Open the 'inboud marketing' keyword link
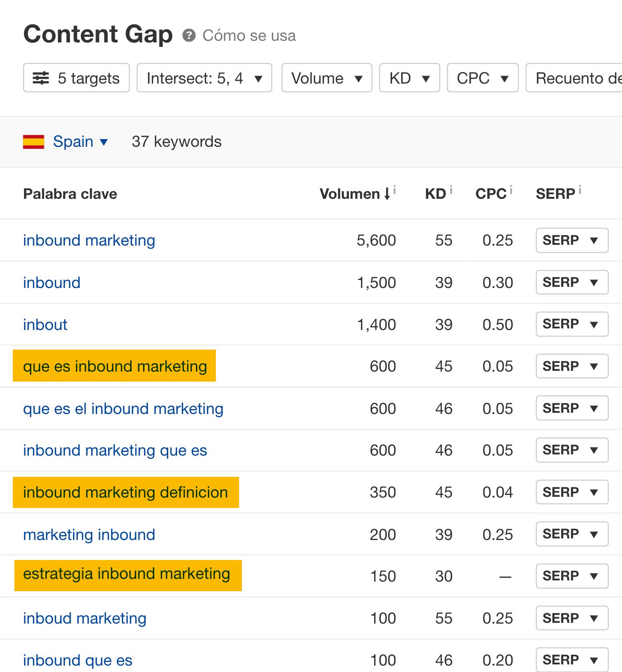The width and height of the screenshot is (622, 672). 85,618
